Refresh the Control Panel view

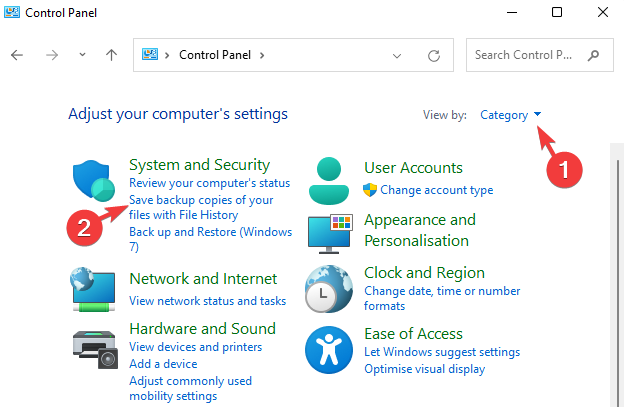pyautogui.click(x=433, y=55)
